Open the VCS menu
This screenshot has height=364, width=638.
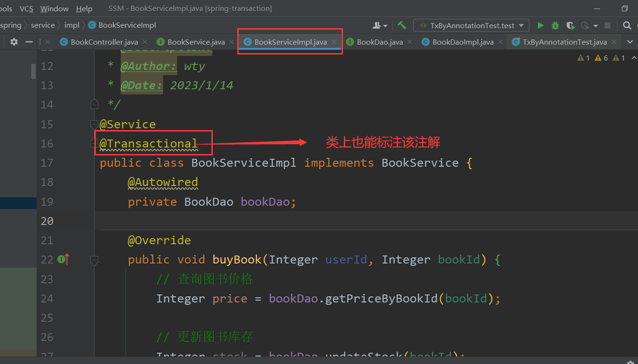pos(26,8)
